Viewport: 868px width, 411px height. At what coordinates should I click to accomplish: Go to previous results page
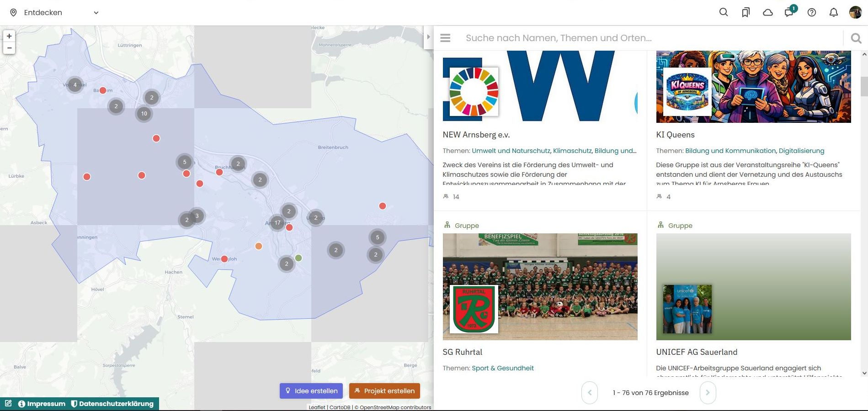pos(589,393)
